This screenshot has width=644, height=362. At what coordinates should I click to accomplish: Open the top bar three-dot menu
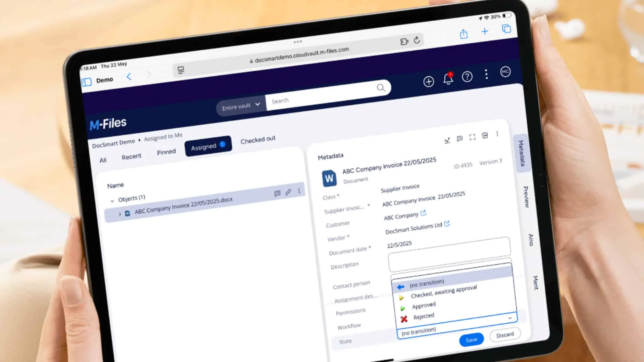pos(486,74)
